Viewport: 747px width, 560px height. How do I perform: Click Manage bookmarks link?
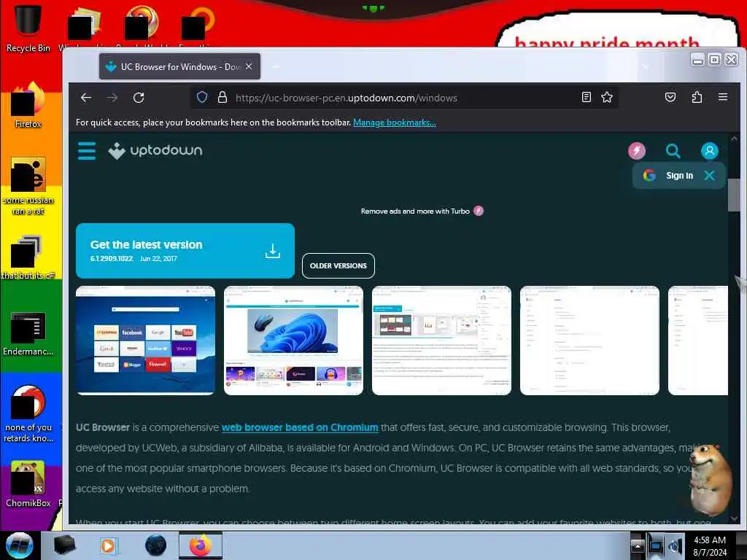(395, 122)
